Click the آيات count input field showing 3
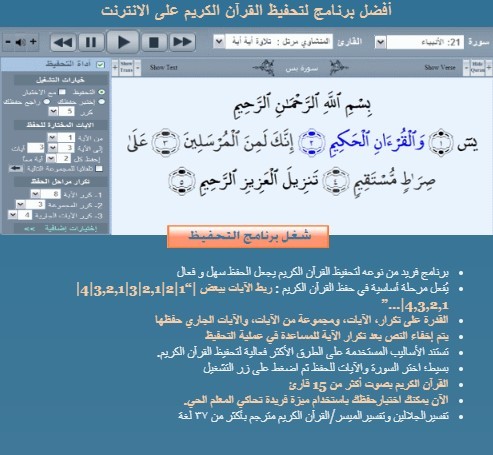Screen dimensions: 493x455 [36, 147]
